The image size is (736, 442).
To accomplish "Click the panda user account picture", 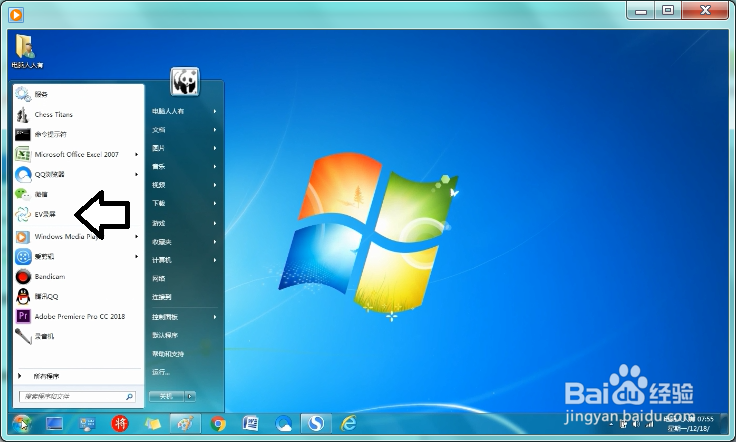I will tap(184, 82).
